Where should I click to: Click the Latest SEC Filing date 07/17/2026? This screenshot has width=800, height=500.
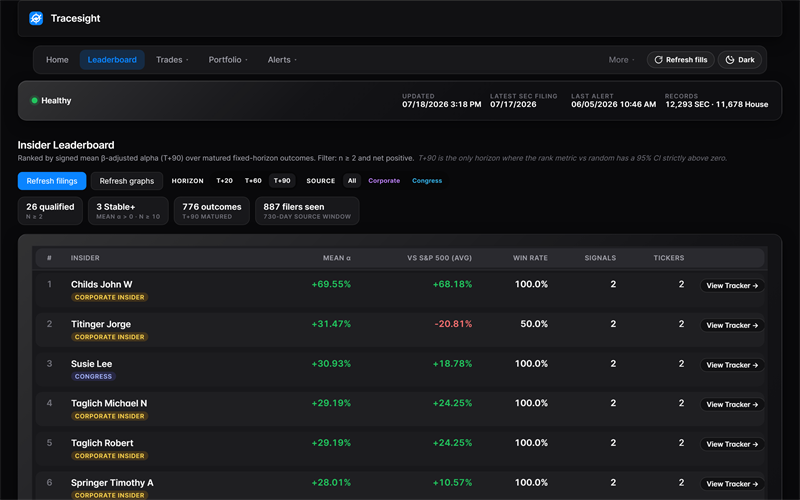point(513,104)
